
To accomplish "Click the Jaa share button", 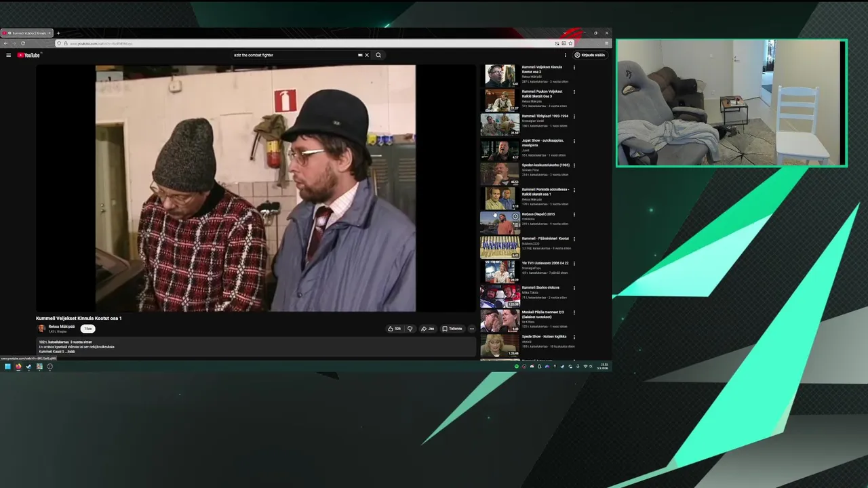I will coord(427,329).
